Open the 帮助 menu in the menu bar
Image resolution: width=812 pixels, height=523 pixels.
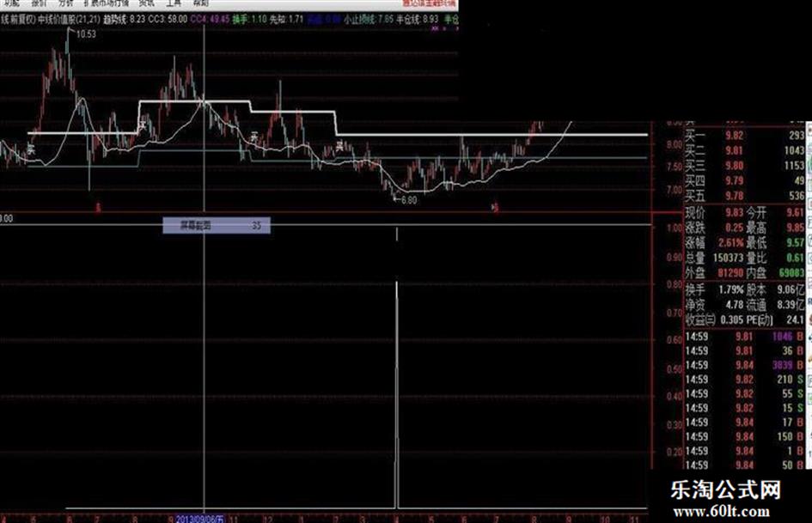(x=201, y=3)
